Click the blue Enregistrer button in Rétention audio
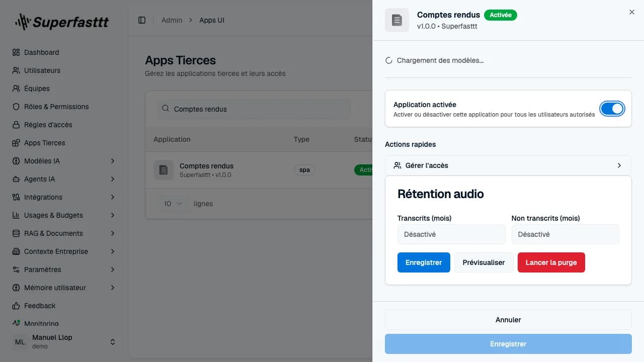Screen dimensions: 644x362 [424, 262]
